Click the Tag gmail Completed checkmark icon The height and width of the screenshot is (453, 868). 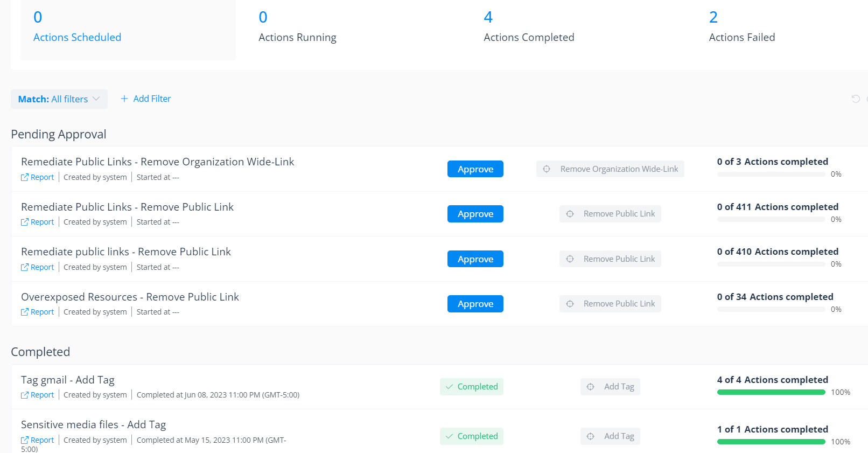coord(449,387)
